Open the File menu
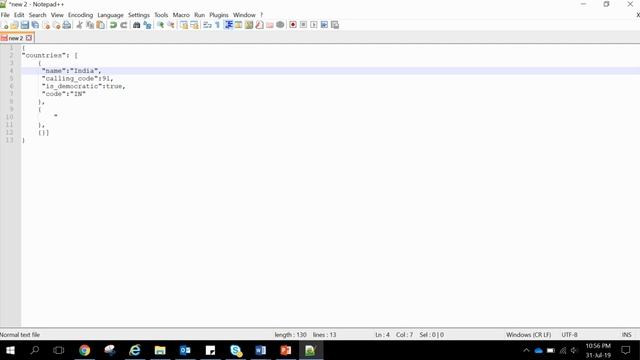This screenshot has width=640, height=360. [x=5, y=15]
